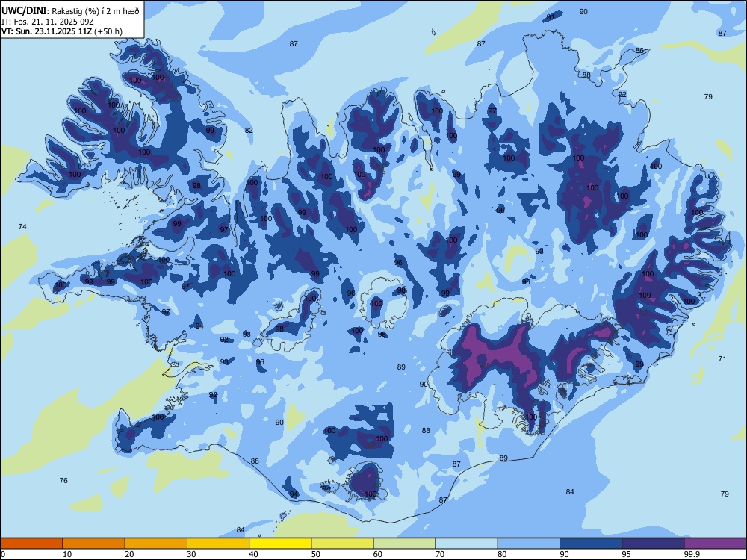This screenshot has width=747, height=560.
Task: Click the legend tick label 95
Action: [627, 554]
